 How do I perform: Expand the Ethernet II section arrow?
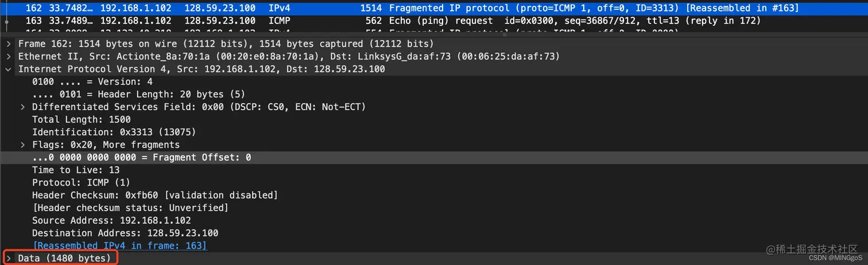pyautogui.click(x=8, y=56)
